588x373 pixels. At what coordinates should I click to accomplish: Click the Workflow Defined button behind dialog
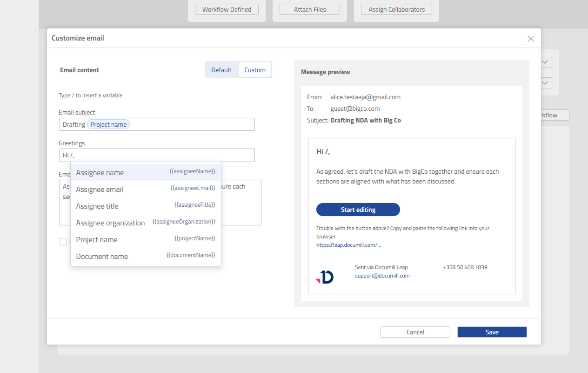[227, 9]
